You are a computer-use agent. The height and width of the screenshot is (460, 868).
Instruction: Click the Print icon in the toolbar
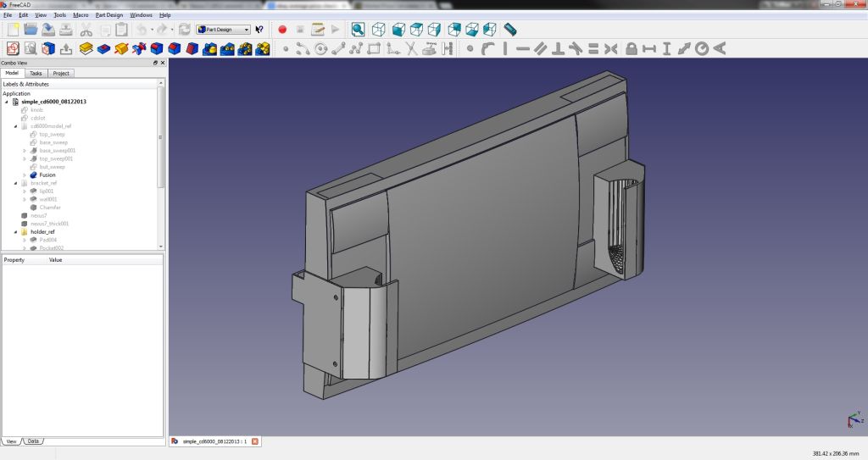coord(66,30)
